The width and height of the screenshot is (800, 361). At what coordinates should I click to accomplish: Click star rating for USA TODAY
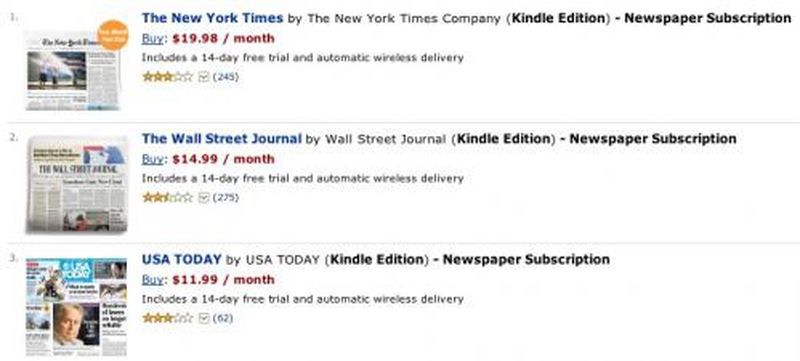pos(168,318)
